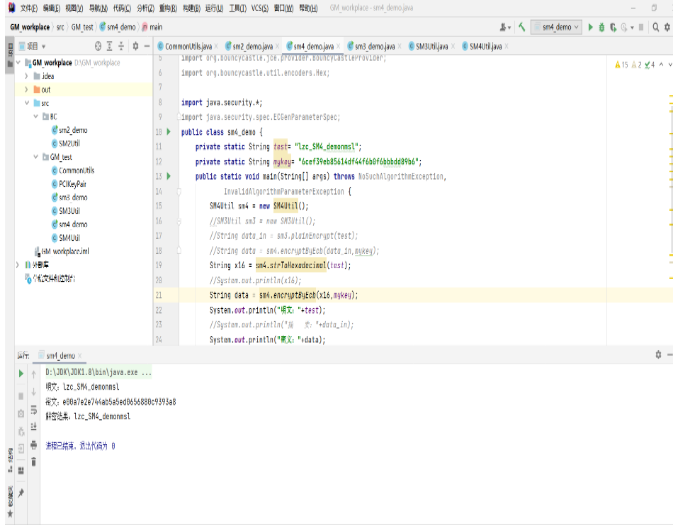Viewport: 673px width, 525px height.
Task: Expand the out folder
Action: 27,89
